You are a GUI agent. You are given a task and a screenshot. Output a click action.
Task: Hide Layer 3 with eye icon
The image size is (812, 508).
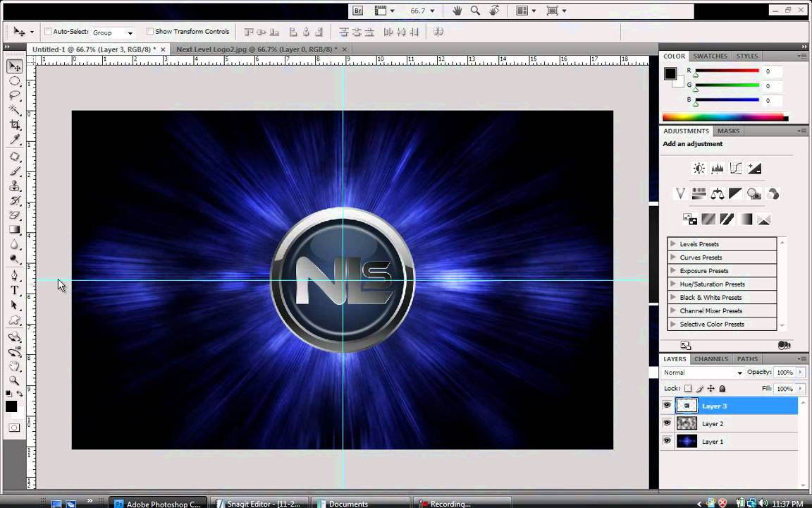[x=667, y=406]
